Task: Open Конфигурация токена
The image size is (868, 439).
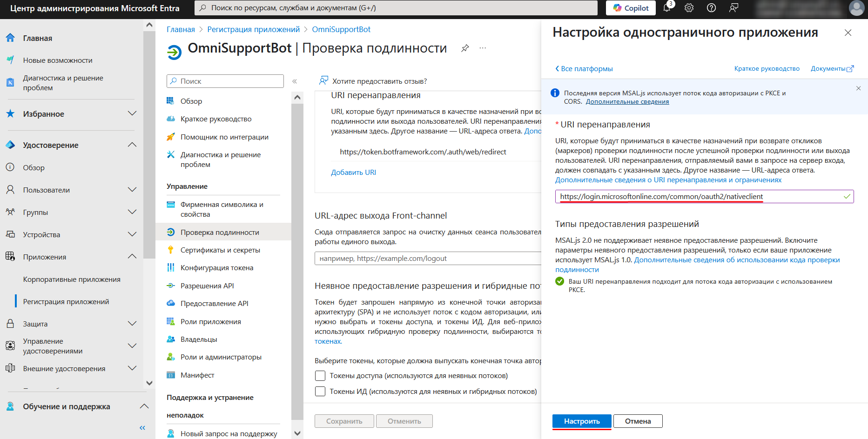Action: pyautogui.click(x=217, y=268)
